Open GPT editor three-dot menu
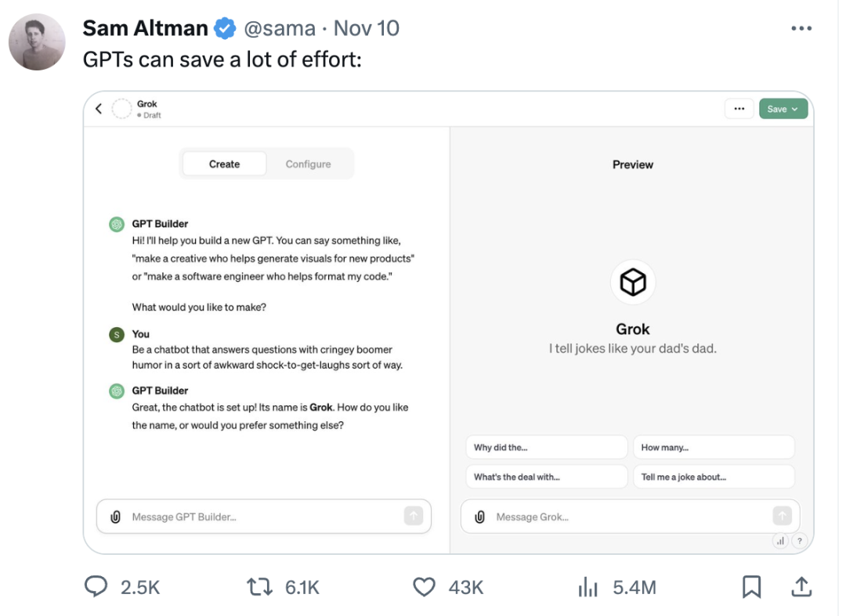The width and height of the screenshot is (846, 616). coord(739,109)
